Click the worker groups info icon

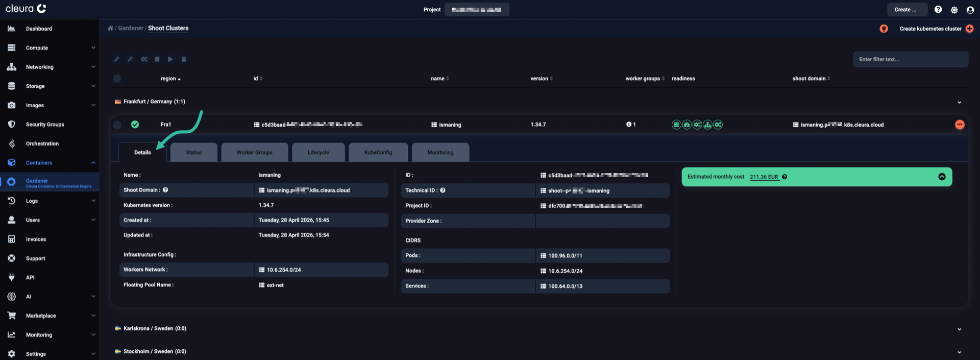click(x=629, y=124)
